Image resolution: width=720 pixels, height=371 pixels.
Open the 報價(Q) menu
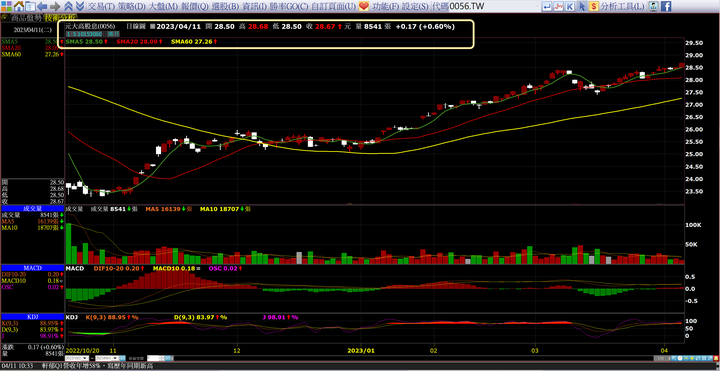(x=195, y=6)
